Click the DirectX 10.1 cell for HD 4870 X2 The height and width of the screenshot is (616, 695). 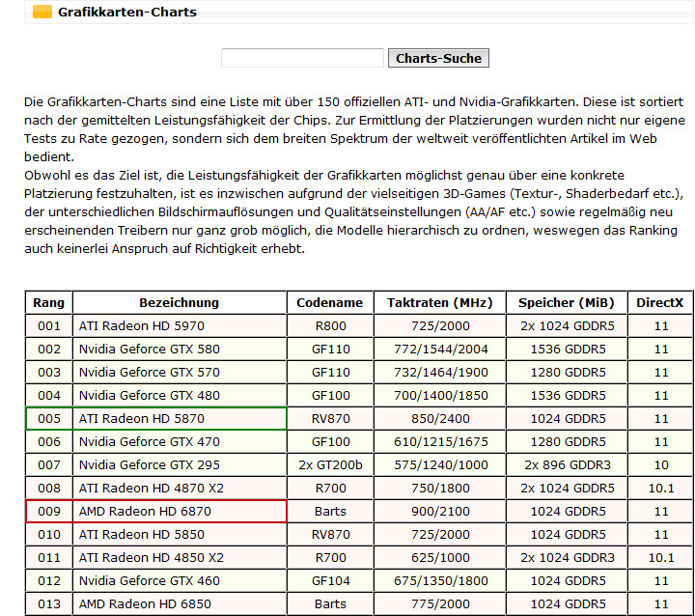pos(660,488)
